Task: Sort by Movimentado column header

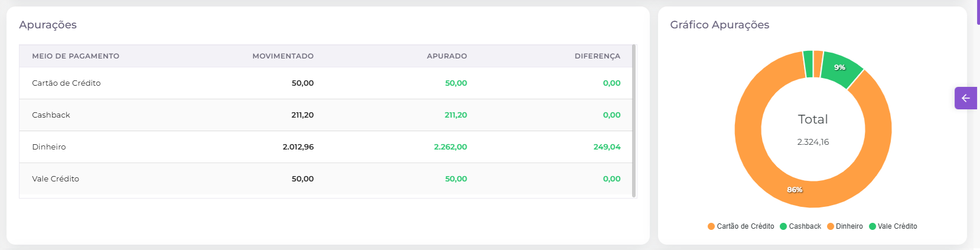Action: tap(283, 56)
